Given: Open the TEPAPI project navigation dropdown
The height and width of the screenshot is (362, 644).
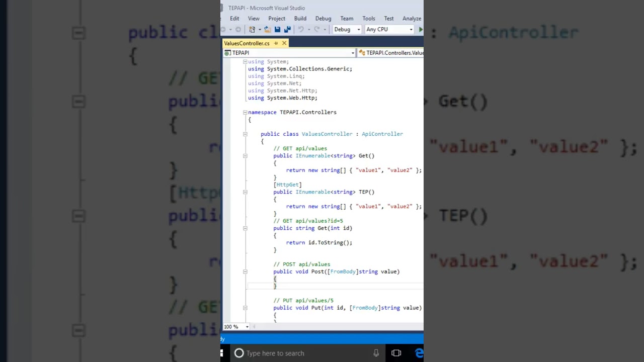Looking at the screenshot, I should tap(289, 53).
